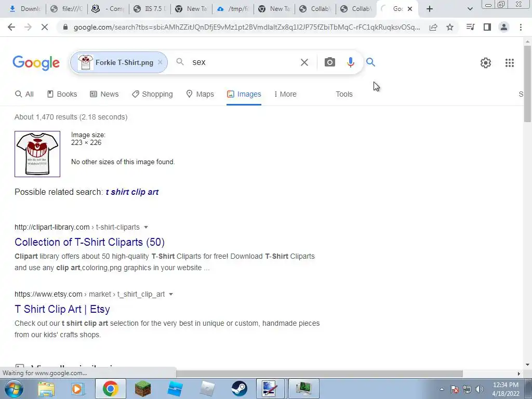Open 'T Shirt Clip Art | Etsy' result
Viewport: 532px width, 399px height.
pos(62,309)
